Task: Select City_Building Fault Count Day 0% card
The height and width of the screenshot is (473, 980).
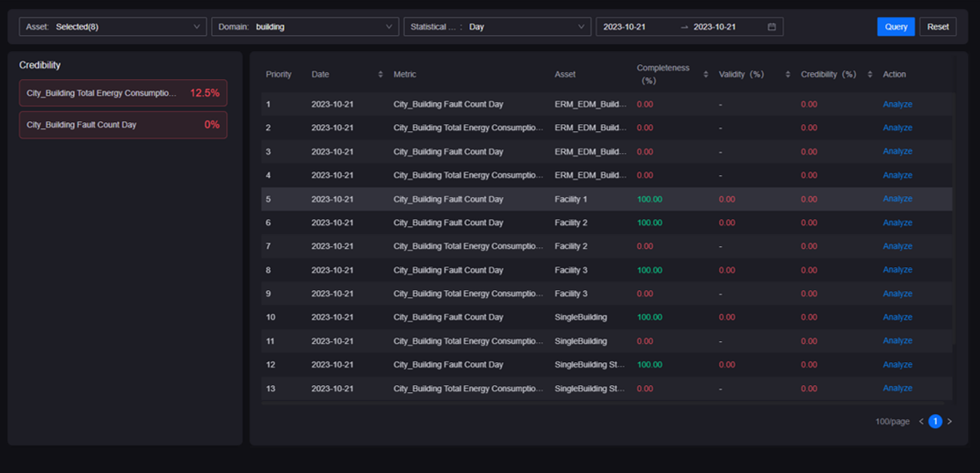Action: (123, 125)
